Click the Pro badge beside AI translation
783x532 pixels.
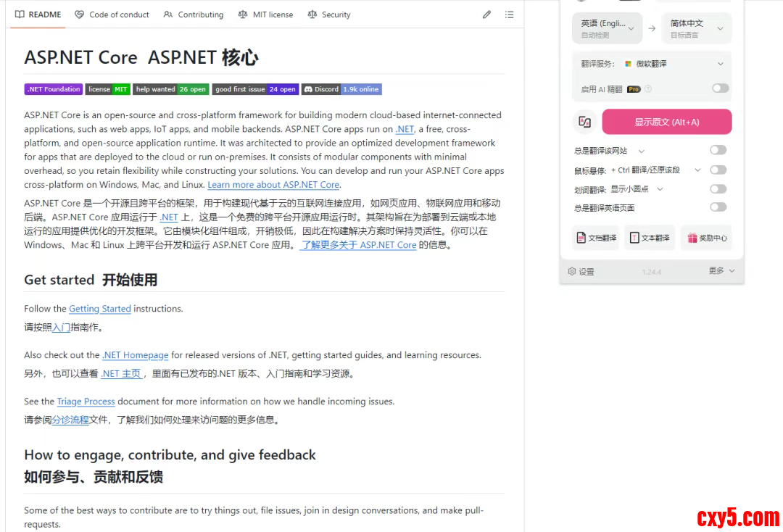[x=633, y=89]
